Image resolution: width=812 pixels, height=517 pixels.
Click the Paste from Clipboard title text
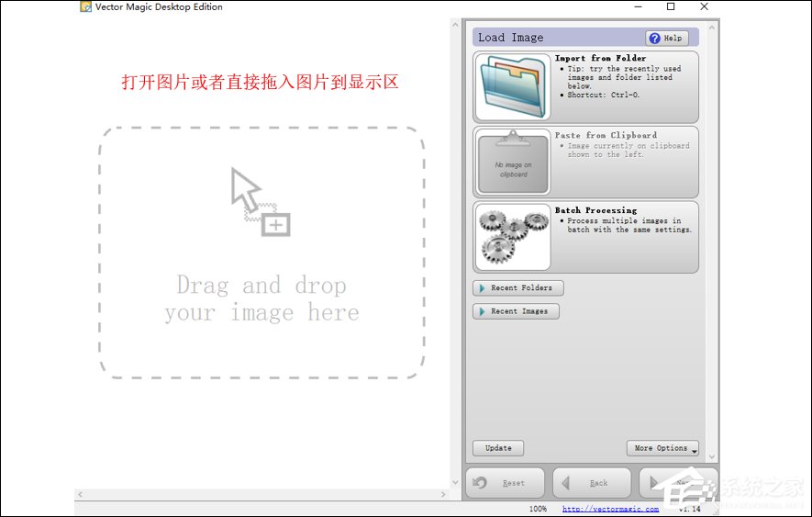pos(606,135)
